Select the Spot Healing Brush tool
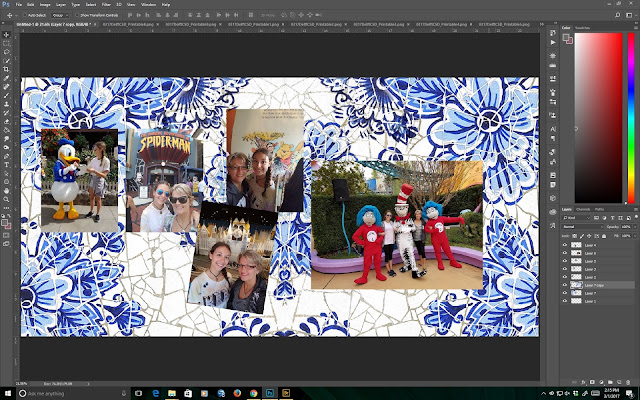The height and width of the screenshot is (400, 640). (x=7, y=87)
